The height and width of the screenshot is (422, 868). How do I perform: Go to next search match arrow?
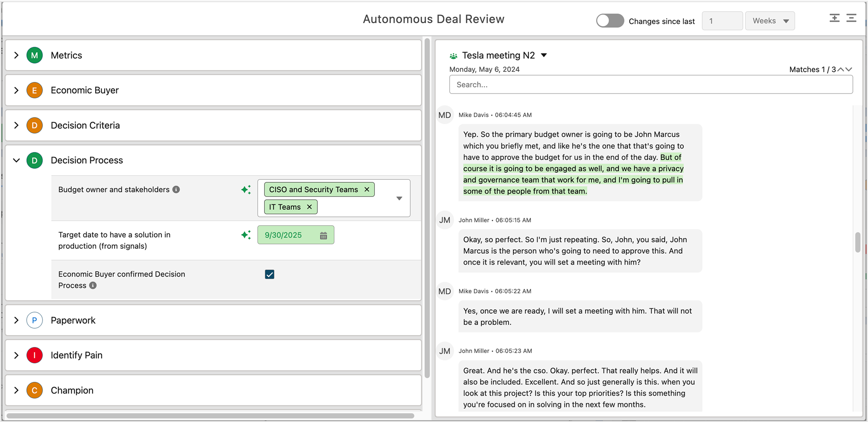tap(849, 69)
